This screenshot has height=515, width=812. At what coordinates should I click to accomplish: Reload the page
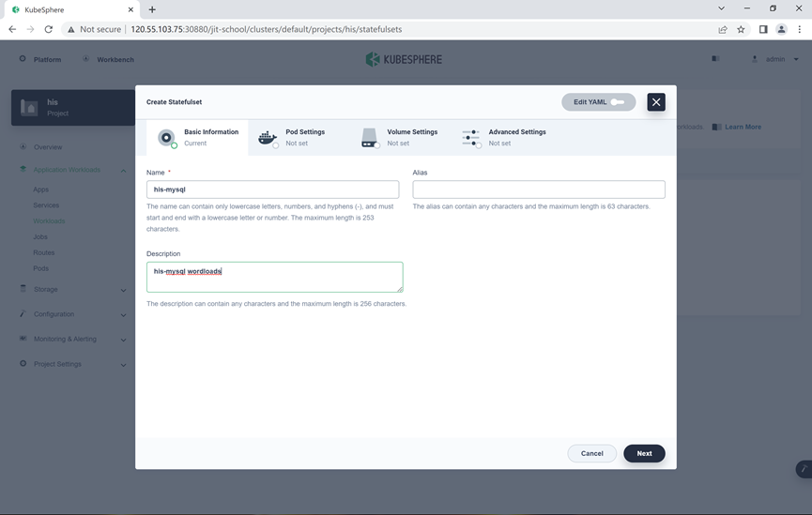point(49,29)
